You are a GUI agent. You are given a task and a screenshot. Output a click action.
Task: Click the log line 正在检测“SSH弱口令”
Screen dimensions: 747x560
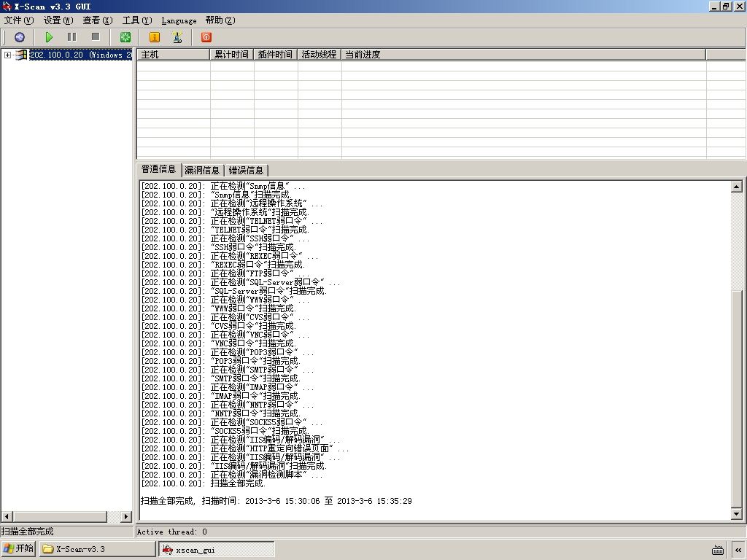pos(225,238)
